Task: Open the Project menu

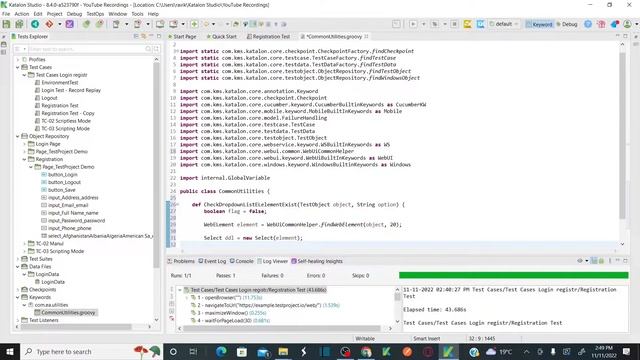Action: [x=54, y=14]
